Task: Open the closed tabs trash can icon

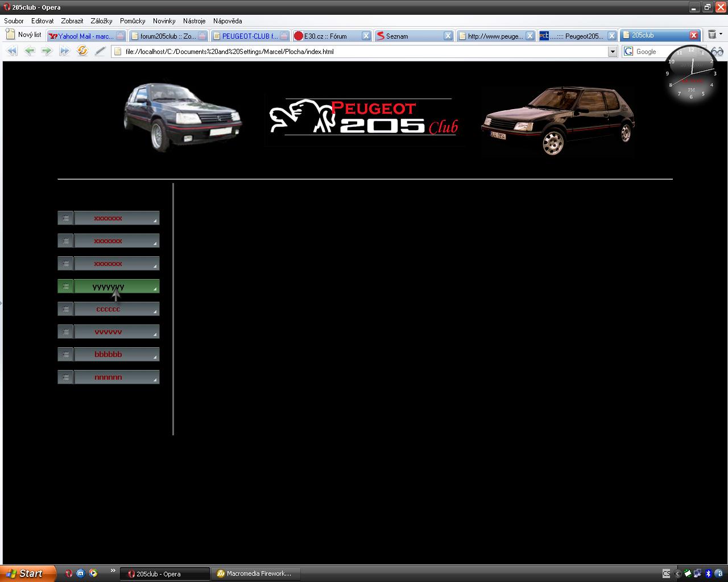Action: point(712,35)
